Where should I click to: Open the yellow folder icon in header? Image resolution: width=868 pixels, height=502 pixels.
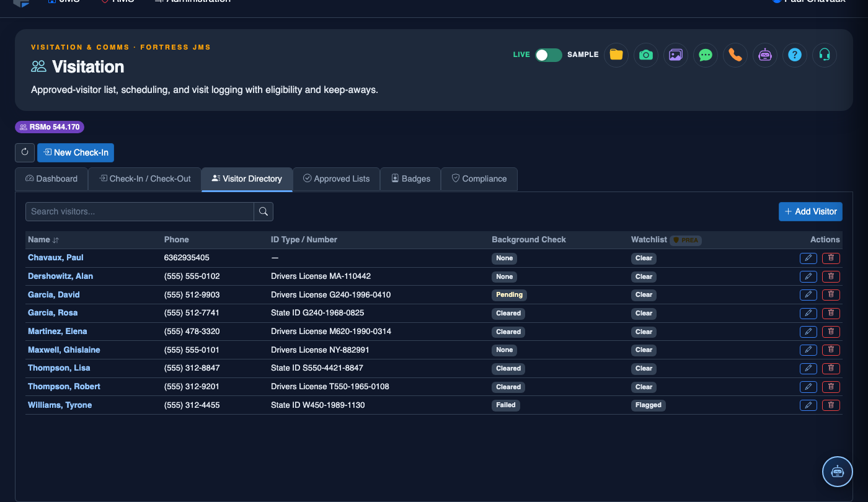tap(616, 55)
